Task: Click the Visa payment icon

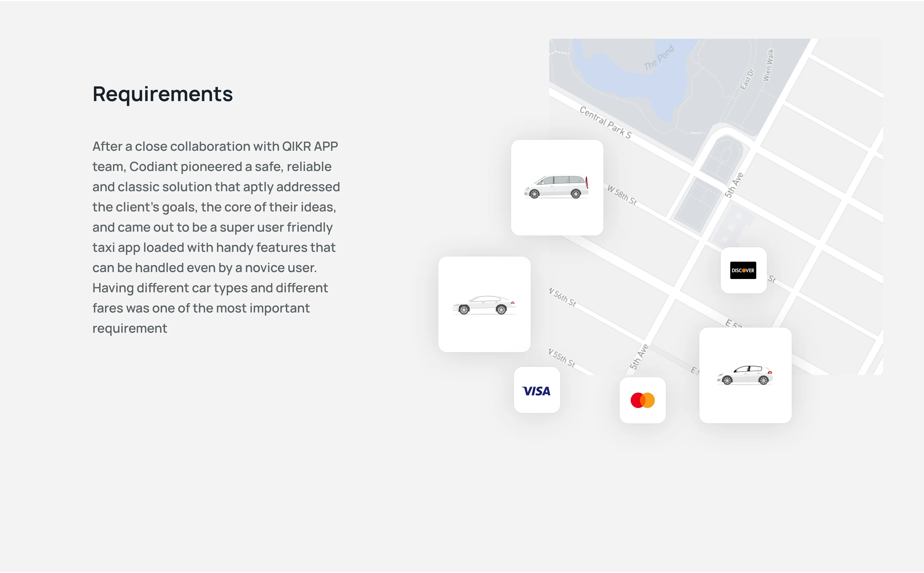Action: [536, 390]
